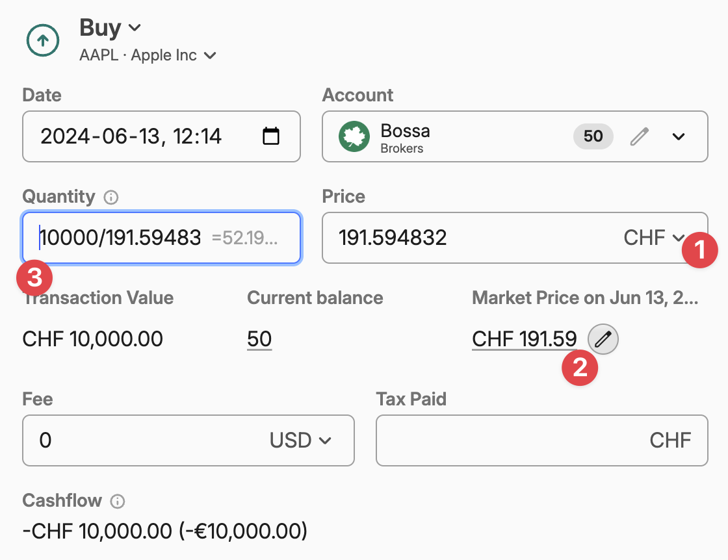Click the Bossa Brokers account name
The width and height of the screenshot is (728, 560).
click(x=405, y=137)
